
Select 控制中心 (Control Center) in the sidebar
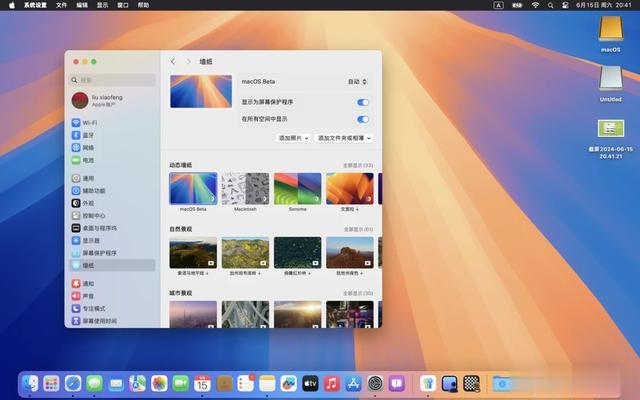click(113, 216)
